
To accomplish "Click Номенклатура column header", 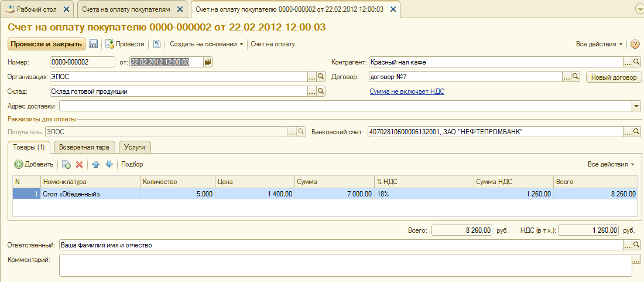I will point(90,182).
